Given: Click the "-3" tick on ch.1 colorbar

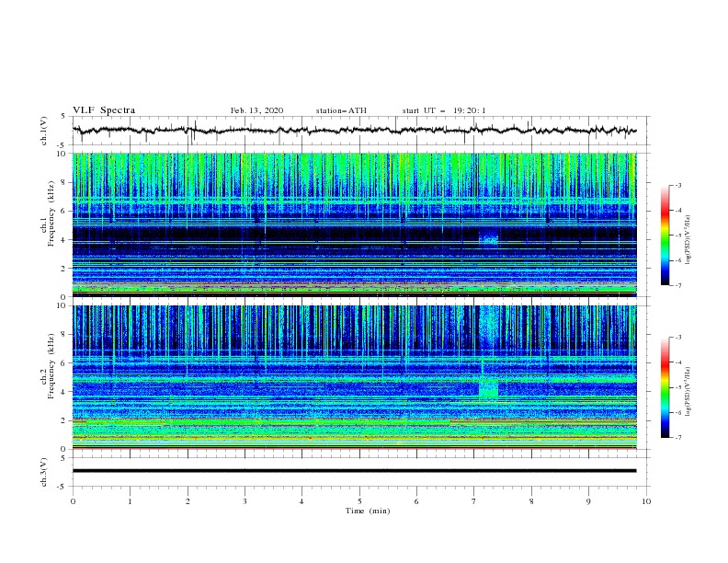Looking at the screenshot, I should click(x=677, y=185).
